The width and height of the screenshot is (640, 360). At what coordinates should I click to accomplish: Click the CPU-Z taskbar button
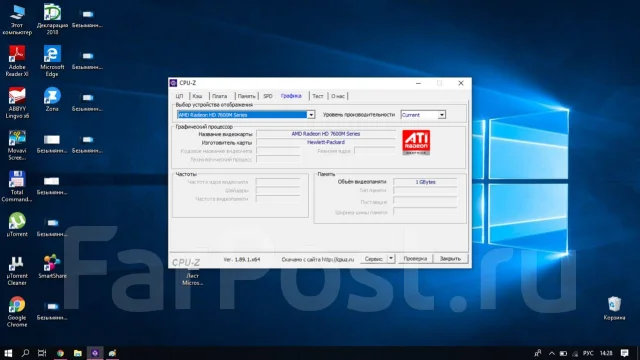(x=95, y=353)
